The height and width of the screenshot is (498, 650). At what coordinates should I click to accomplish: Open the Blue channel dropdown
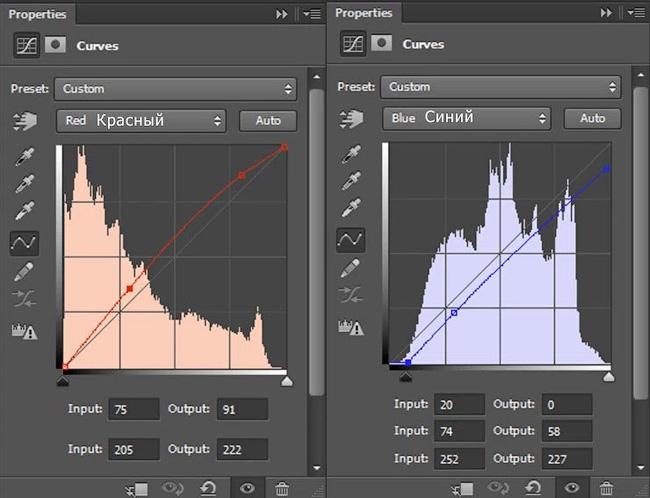coord(467,119)
